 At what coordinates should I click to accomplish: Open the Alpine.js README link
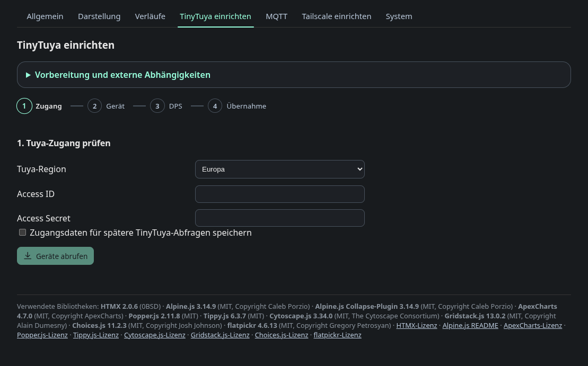(x=470, y=326)
